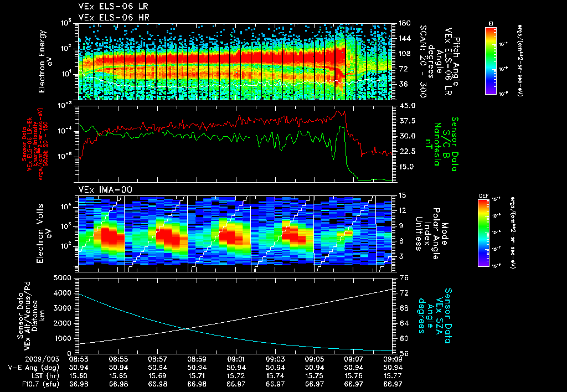Click the 36 pitch angle tick label

(402, 84)
